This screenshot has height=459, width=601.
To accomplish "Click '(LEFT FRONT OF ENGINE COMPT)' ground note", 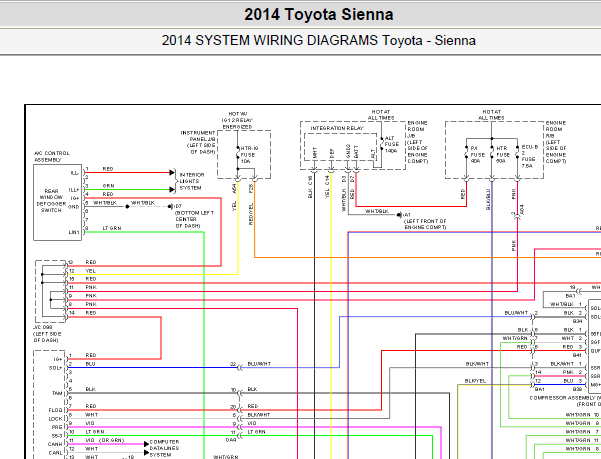I will (425, 224).
